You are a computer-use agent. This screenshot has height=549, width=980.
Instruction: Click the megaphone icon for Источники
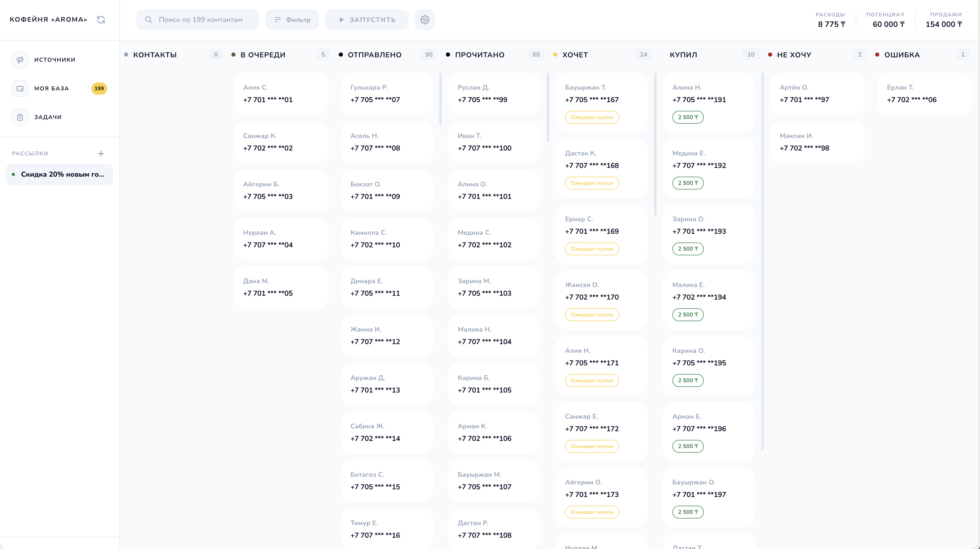coord(20,60)
